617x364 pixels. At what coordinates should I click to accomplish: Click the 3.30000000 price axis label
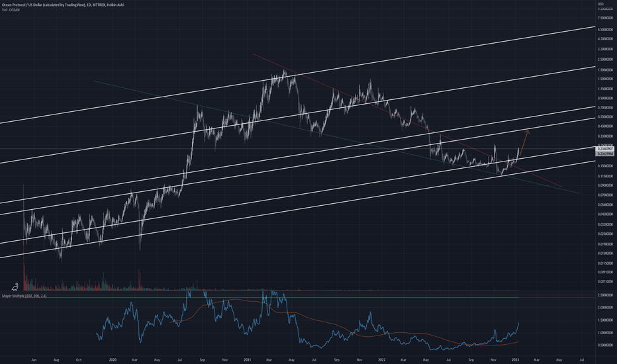coord(605,50)
